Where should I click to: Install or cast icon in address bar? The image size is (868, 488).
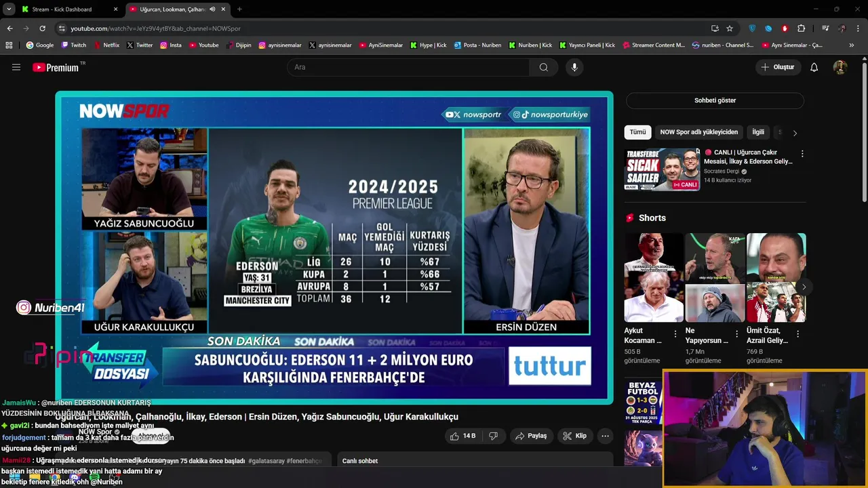[x=715, y=28]
